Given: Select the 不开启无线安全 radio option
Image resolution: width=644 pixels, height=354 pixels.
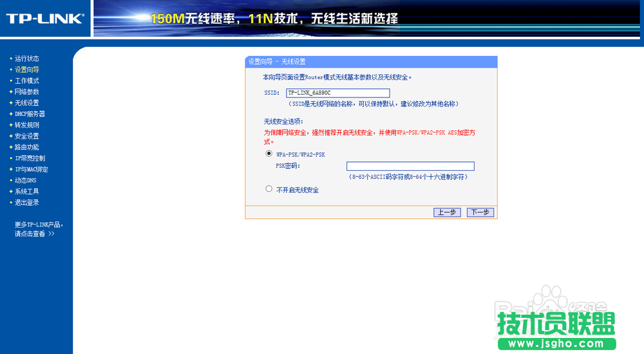Looking at the screenshot, I should point(269,189).
